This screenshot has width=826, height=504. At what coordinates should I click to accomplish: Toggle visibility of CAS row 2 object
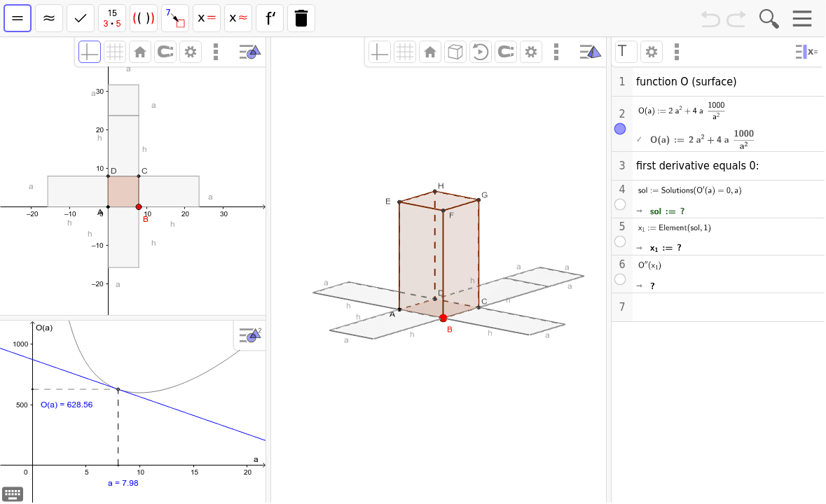[x=620, y=129]
